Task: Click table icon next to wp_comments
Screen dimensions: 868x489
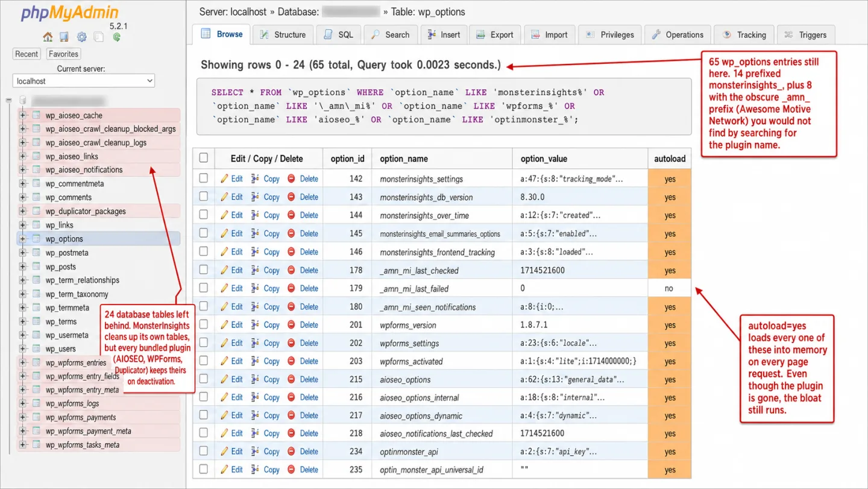Action: coord(36,197)
